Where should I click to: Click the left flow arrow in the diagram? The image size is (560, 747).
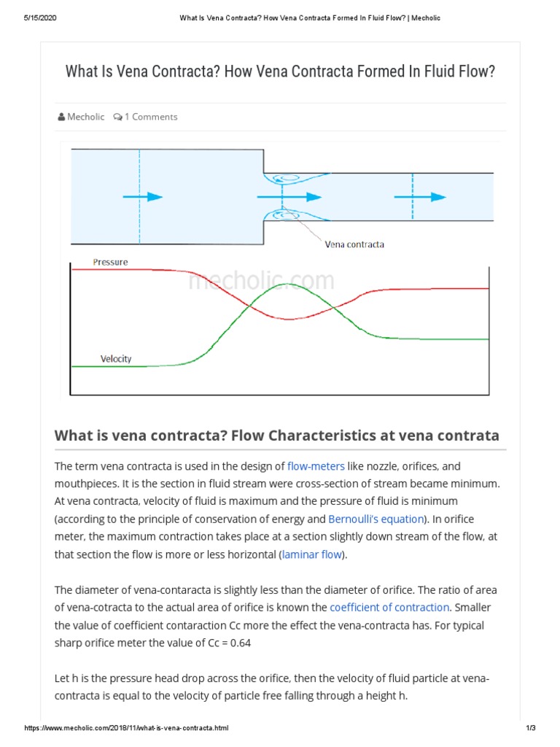142,197
